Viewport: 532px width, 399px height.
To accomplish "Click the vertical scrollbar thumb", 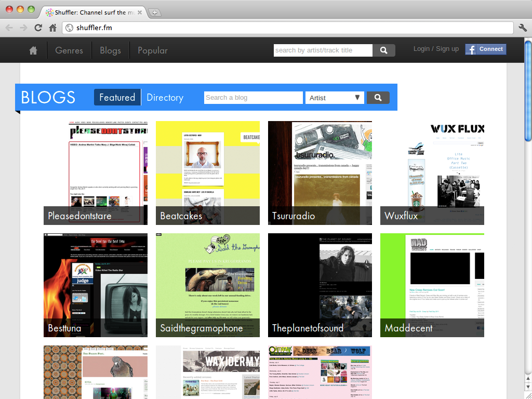I will pyautogui.click(x=528, y=91).
